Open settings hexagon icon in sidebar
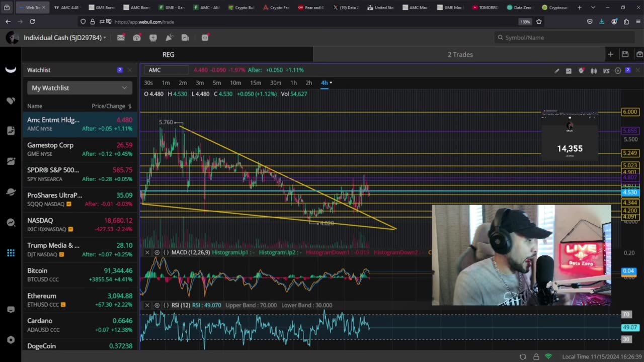The width and height of the screenshot is (644, 362). (x=11, y=340)
